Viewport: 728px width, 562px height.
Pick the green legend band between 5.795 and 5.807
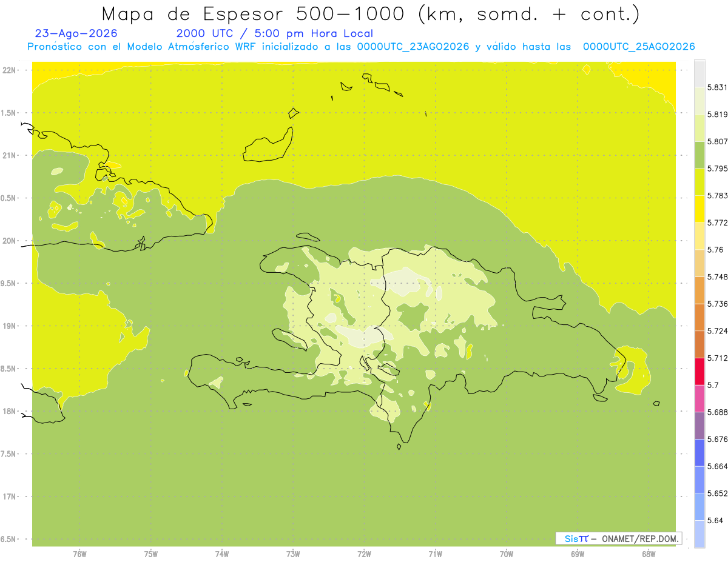pos(699,155)
